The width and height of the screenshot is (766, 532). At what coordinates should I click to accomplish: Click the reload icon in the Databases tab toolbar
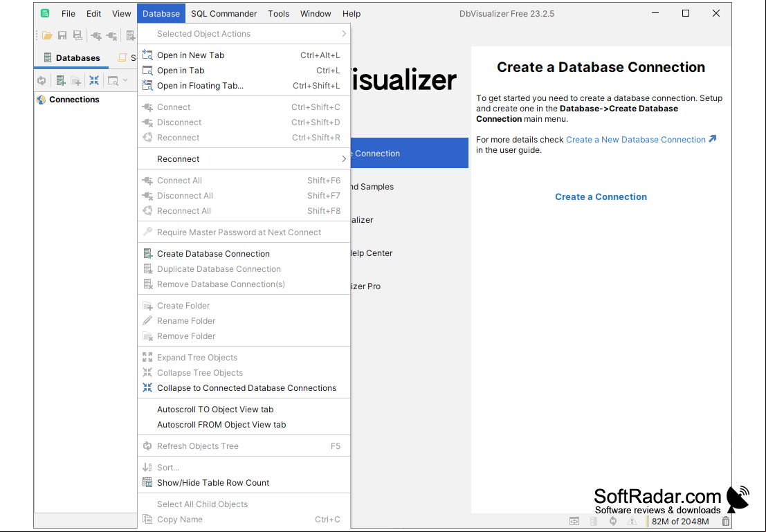(42, 81)
